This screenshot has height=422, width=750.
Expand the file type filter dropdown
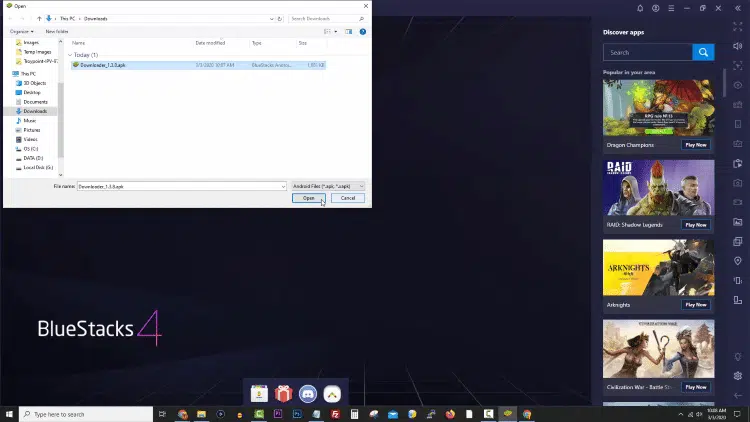328,186
